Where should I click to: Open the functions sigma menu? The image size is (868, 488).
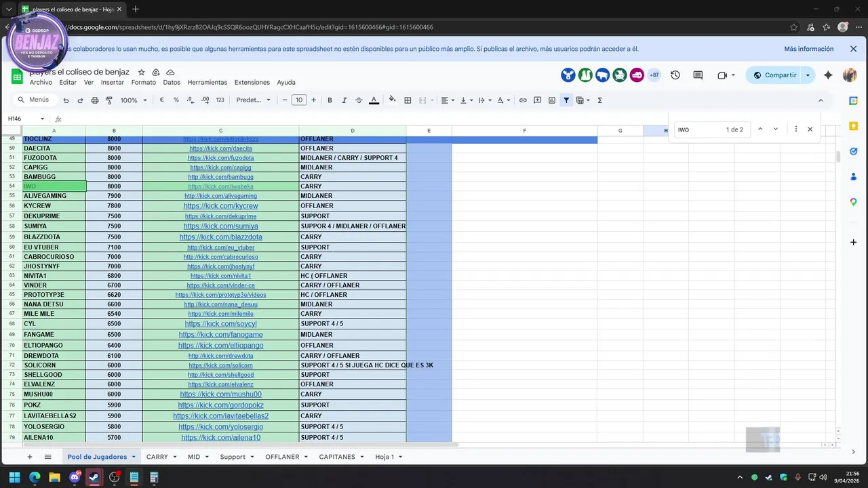pos(599,100)
